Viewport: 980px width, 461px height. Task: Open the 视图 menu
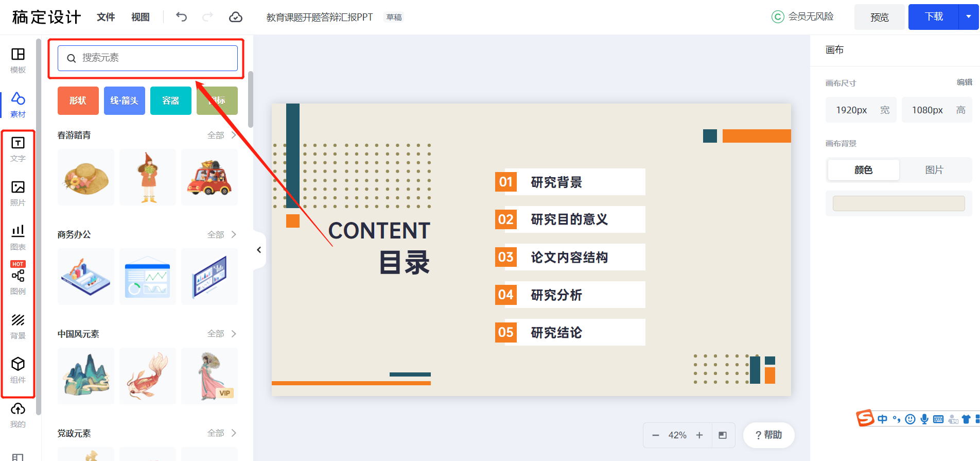click(140, 17)
